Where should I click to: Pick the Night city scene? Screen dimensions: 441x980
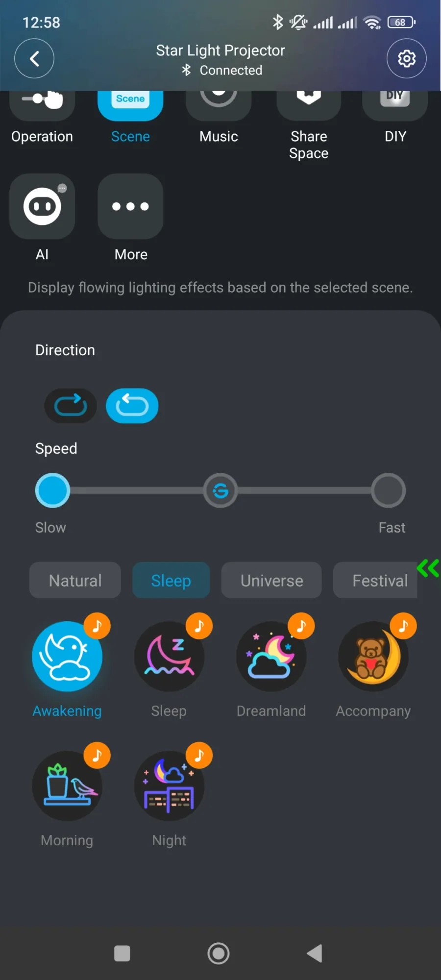[169, 785]
